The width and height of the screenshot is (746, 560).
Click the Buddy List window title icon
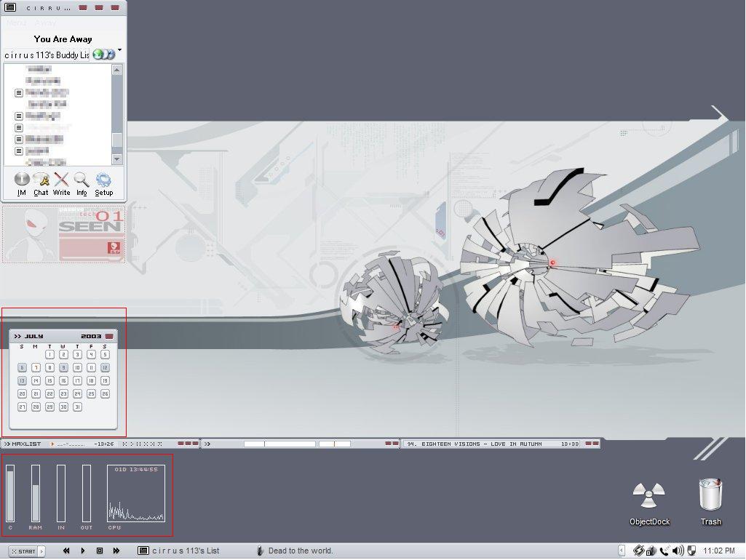point(10,7)
